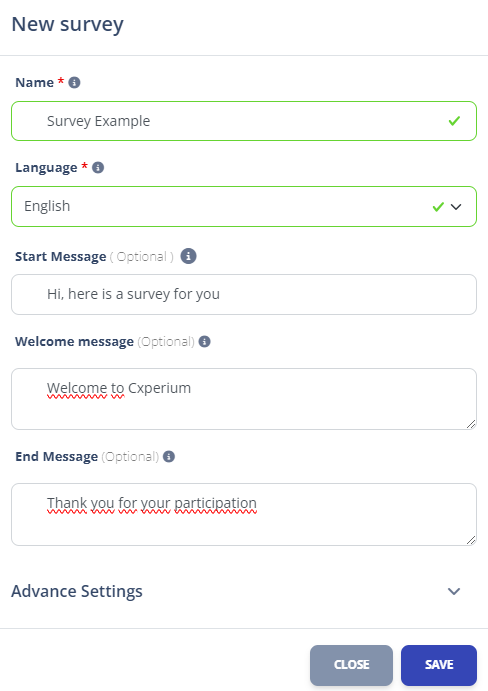This screenshot has height=691, width=488.
Task: Click the green checkmark in Name field
Action: tap(454, 121)
